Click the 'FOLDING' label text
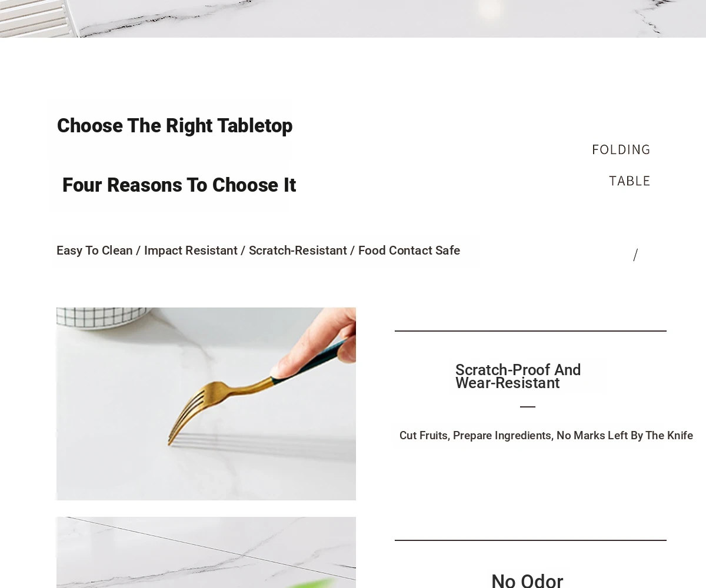706x588 pixels. pyautogui.click(x=621, y=150)
